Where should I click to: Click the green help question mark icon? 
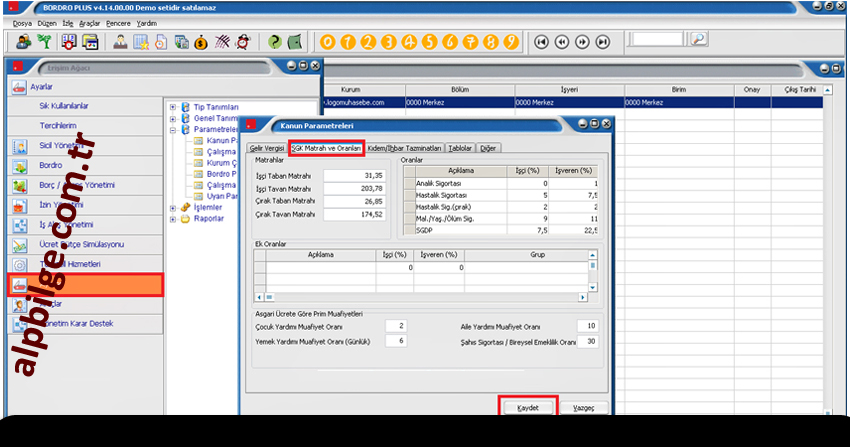pyautogui.click(x=273, y=42)
